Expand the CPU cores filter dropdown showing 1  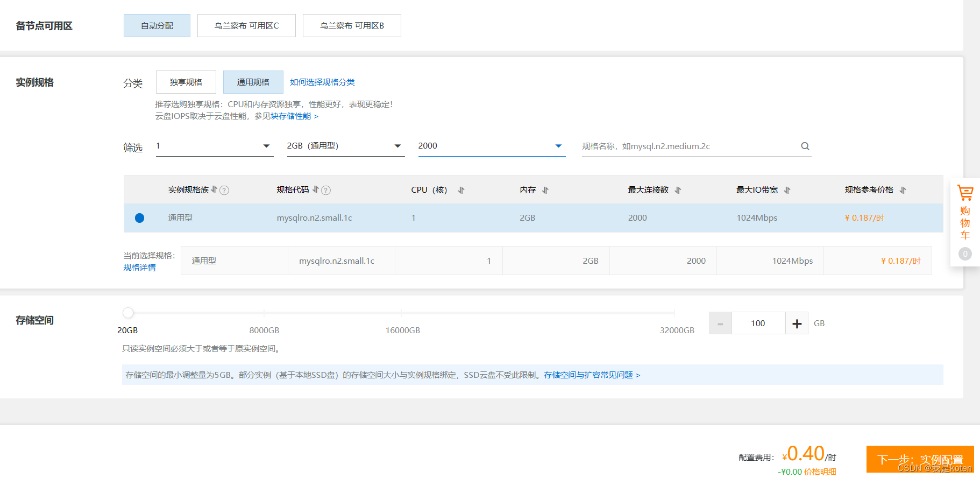[215, 146]
